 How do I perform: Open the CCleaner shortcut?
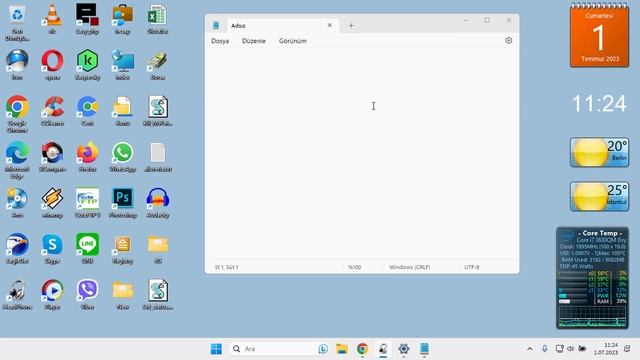(x=52, y=111)
